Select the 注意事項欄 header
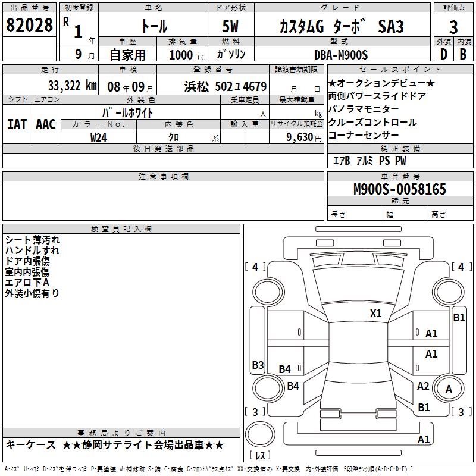Image resolution: width=476 pixels, height=476 pixels. pyautogui.click(x=163, y=176)
